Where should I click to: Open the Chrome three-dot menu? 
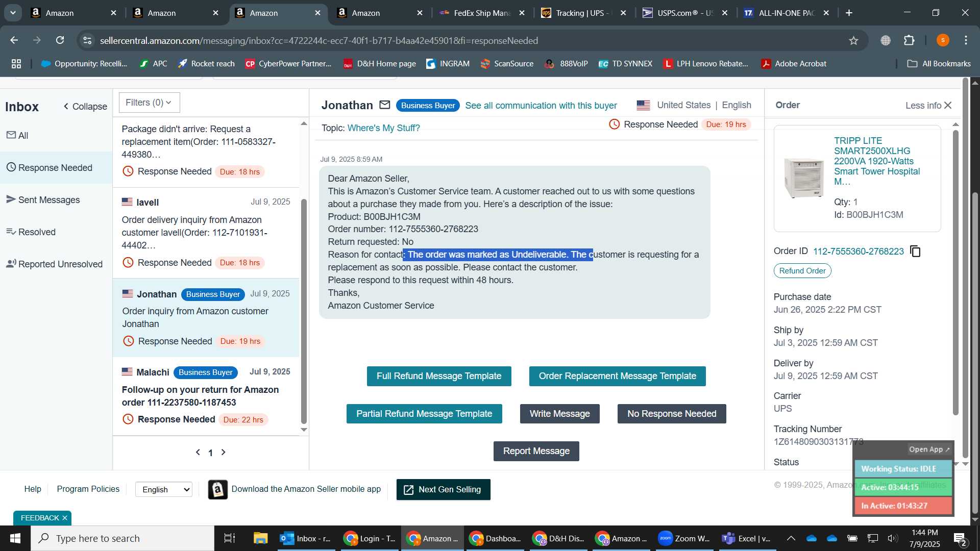pyautogui.click(x=966, y=40)
